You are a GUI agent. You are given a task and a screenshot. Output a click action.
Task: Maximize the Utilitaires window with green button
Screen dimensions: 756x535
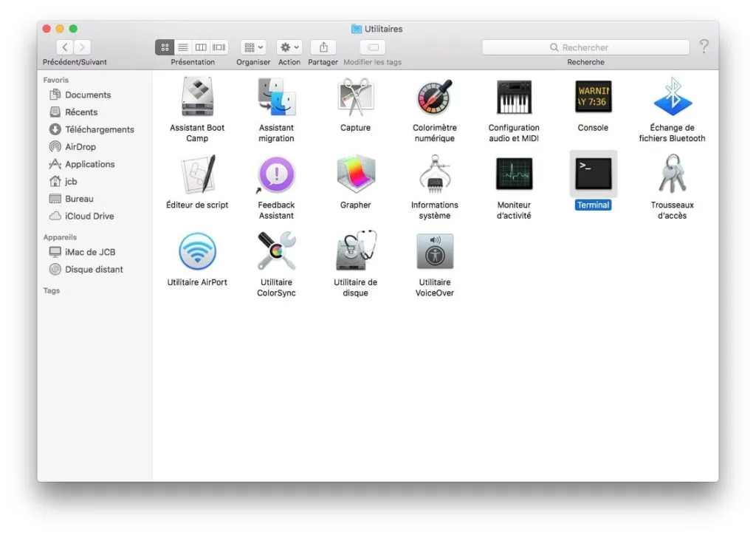pyautogui.click(x=73, y=29)
